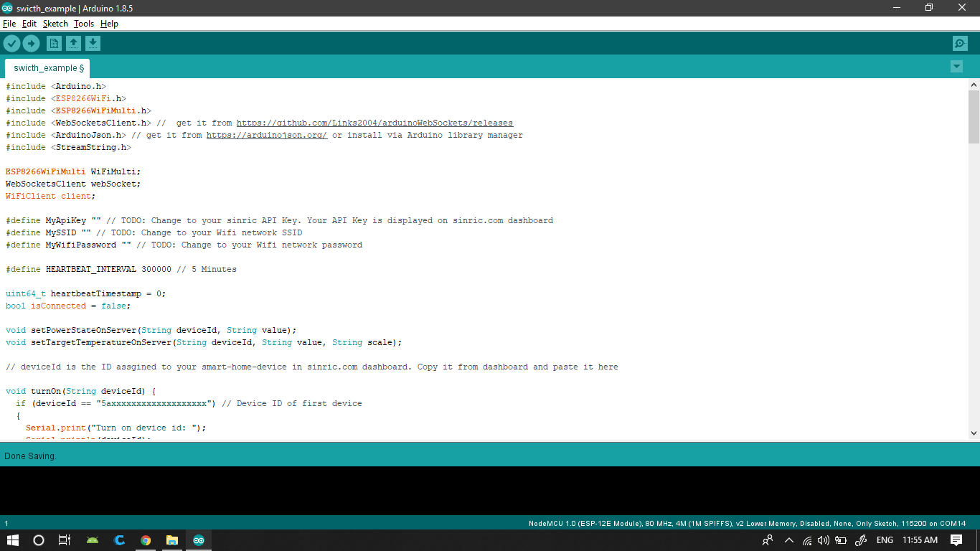
Task: Open the Edit menu
Action: click(29, 24)
